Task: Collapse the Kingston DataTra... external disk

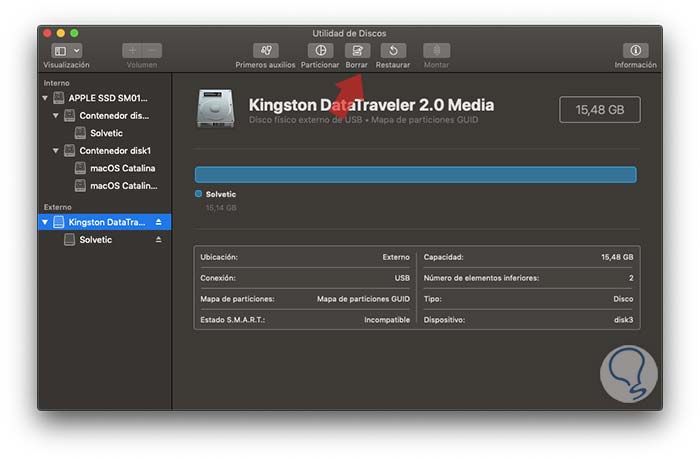Action: 45,222
